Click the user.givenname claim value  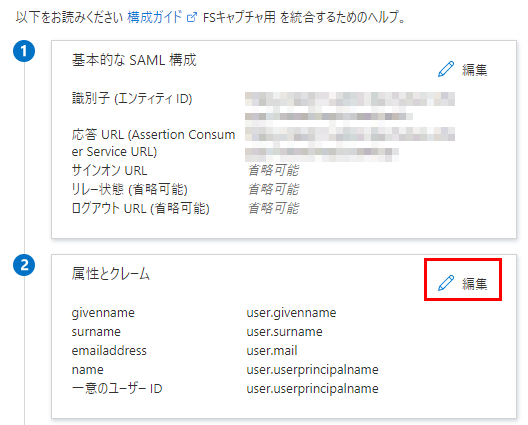click(291, 313)
